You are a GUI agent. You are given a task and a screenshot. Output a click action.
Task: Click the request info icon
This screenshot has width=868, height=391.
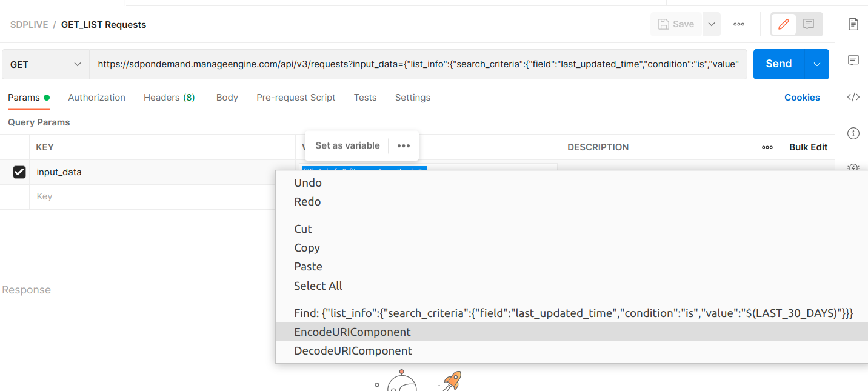click(853, 133)
